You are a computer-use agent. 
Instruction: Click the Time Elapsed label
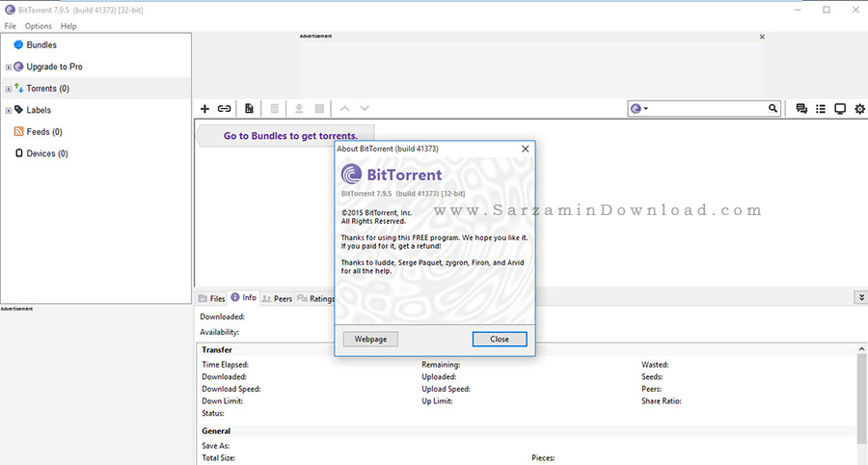pos(225,365)
